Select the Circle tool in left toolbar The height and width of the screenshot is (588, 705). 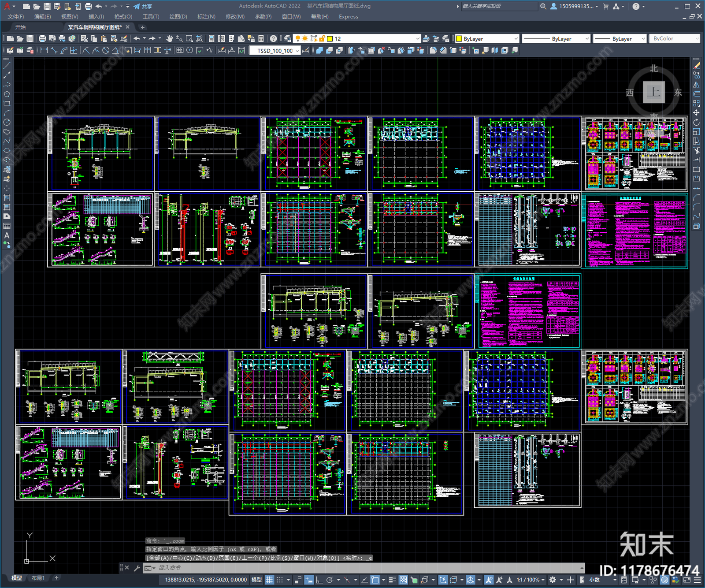pyautogui.click(x=7, y=122)
